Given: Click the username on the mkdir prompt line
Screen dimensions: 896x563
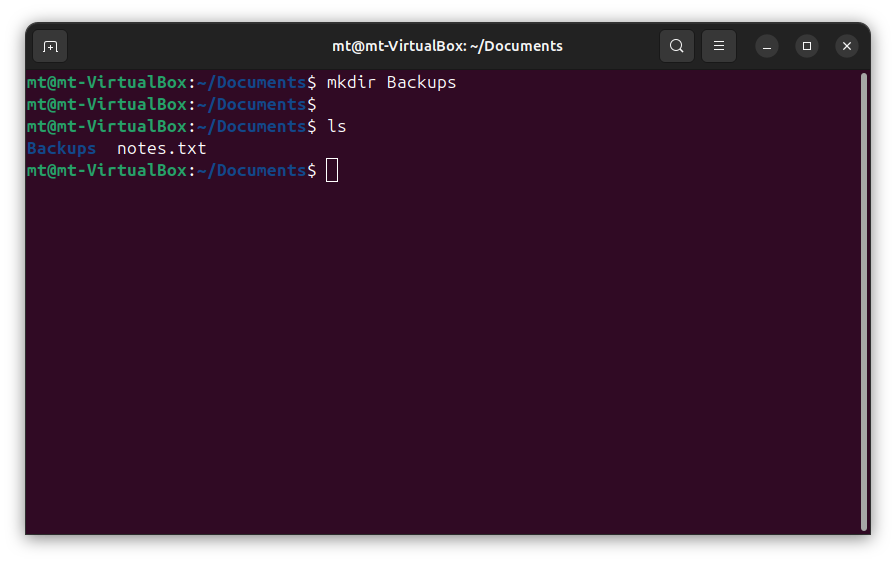Looking at the screenshot, I should coord(106,82).
